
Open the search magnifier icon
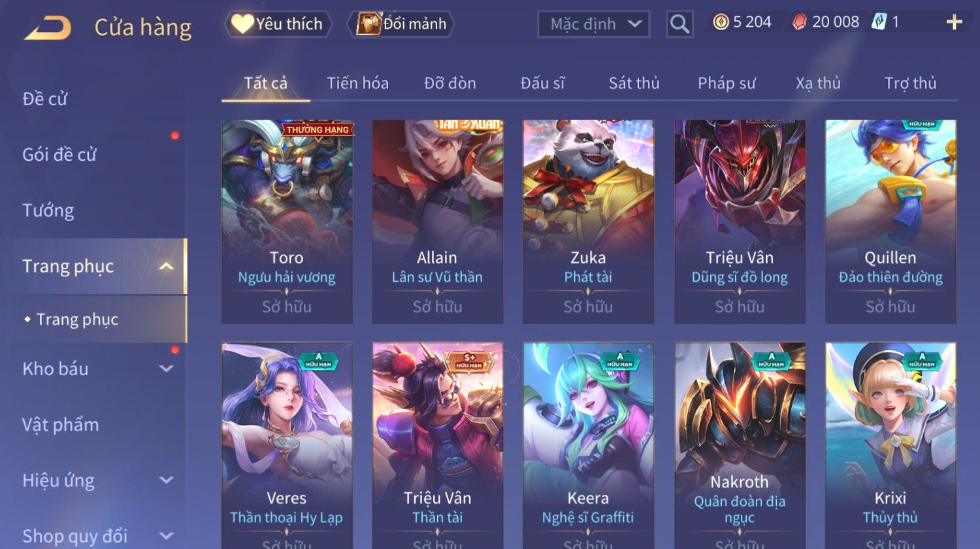point(679,24)
